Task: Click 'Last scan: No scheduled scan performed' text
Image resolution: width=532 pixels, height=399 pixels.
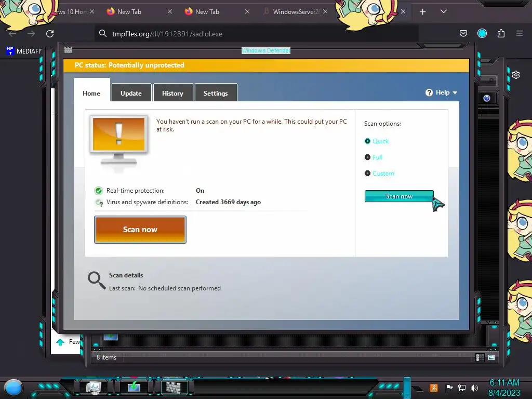Action: point(165,288)
